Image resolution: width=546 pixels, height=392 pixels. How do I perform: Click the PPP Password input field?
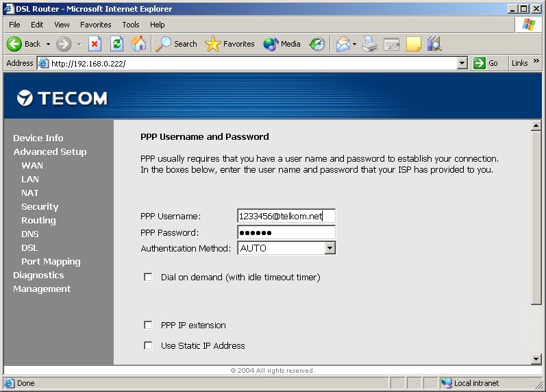click(286, 232)
